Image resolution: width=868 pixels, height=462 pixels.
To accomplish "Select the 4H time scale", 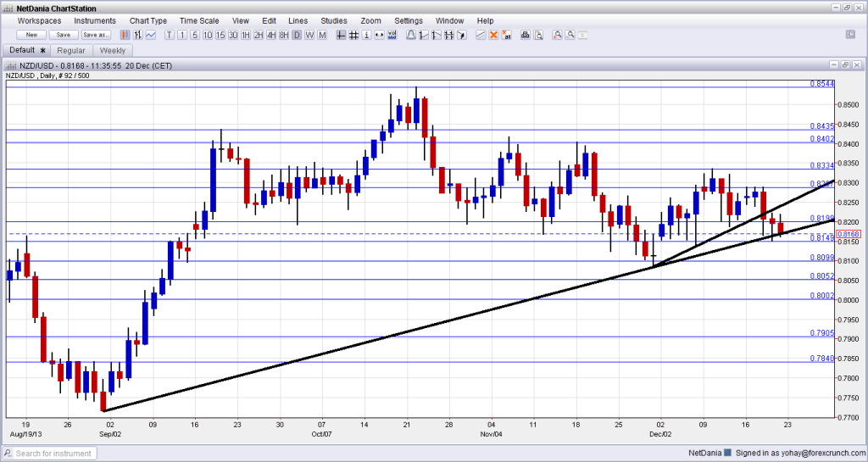I will click(x=271, y=35).
